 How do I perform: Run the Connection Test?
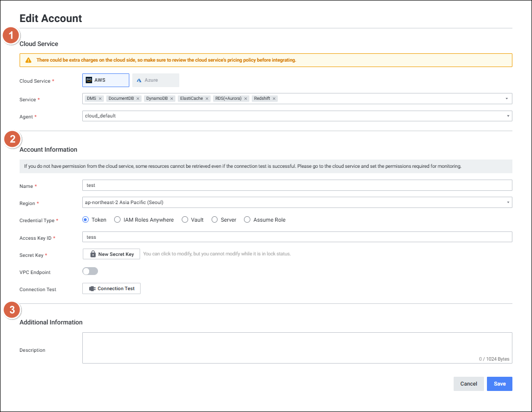coord(111,289)
